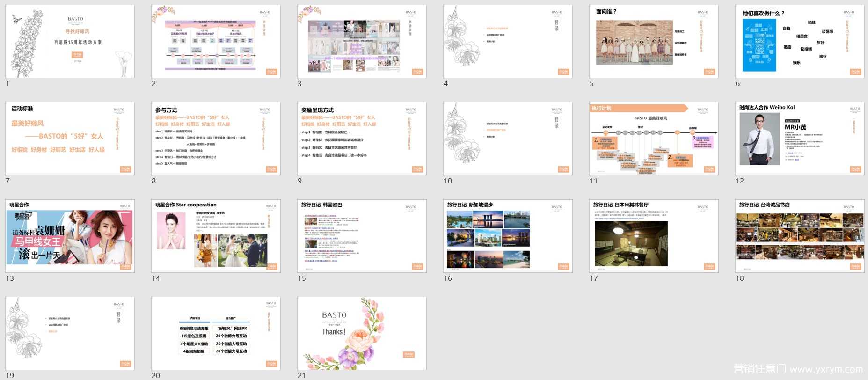Select slide 1 BASTO cover thumbnail

click(70, 41)
